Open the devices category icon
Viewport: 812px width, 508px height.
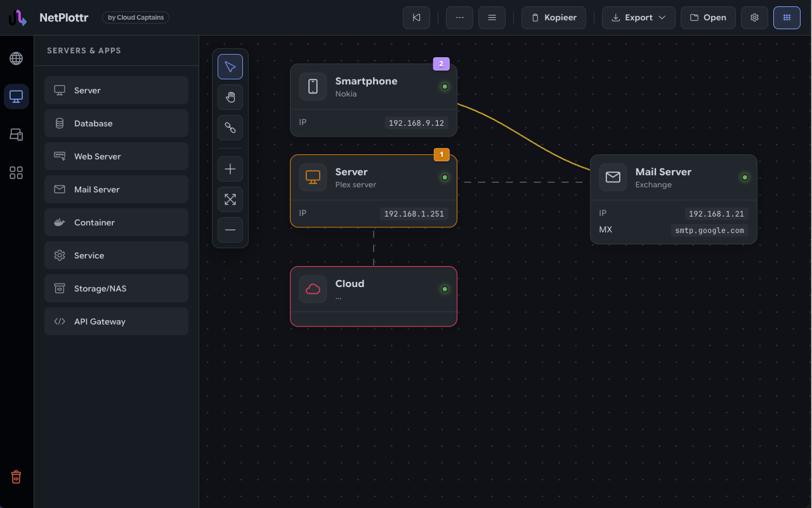pos(16,135)
